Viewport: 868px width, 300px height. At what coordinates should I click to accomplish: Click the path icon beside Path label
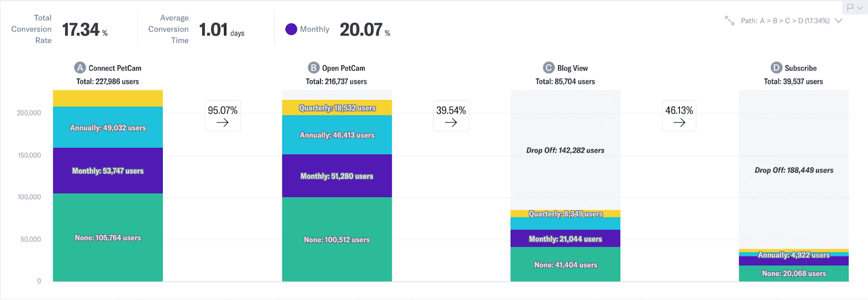pyautogui.click(x=730, y=21)
